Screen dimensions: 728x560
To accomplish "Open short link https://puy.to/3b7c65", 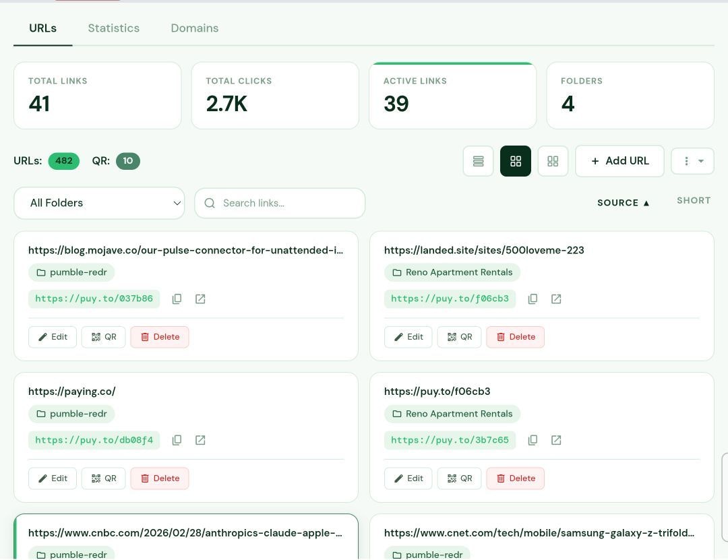I will 450,440.
